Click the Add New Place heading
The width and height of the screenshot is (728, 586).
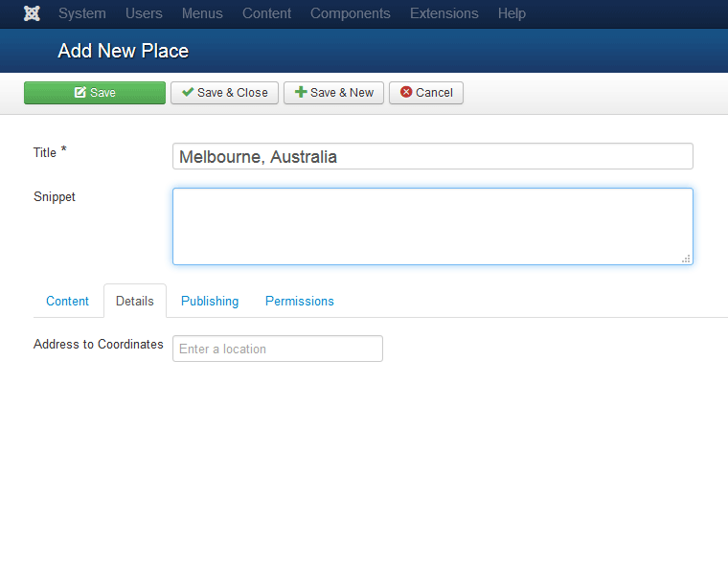[123, 51]
